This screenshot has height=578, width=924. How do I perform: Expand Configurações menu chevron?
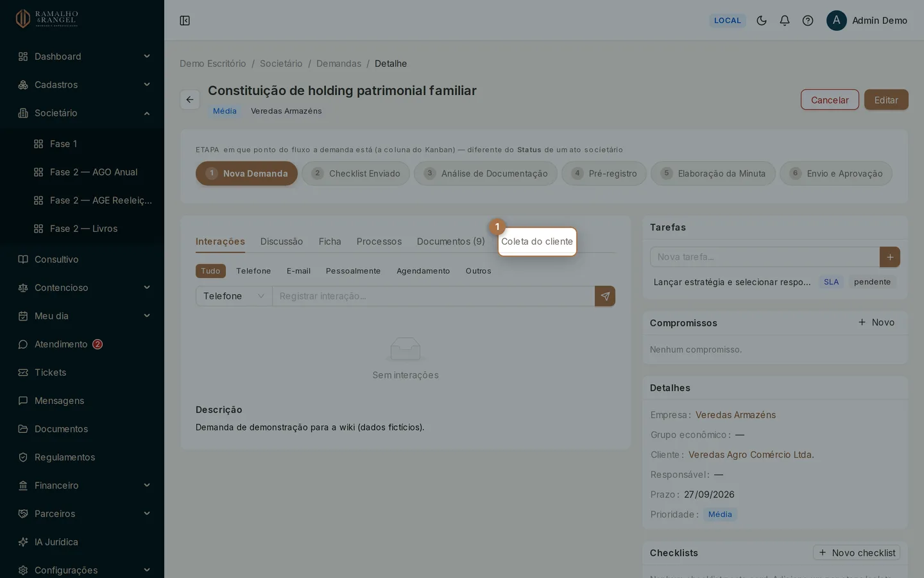click(147, 570)
